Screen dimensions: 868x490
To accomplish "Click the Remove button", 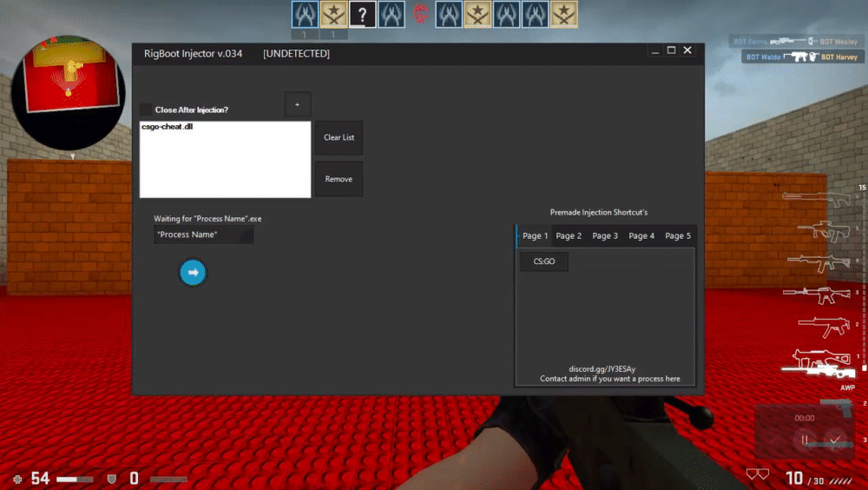I will (x=339, y=179).
